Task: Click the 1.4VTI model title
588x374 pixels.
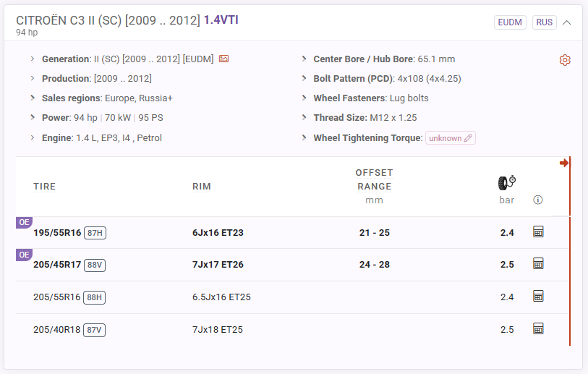Action: [221, 20]
